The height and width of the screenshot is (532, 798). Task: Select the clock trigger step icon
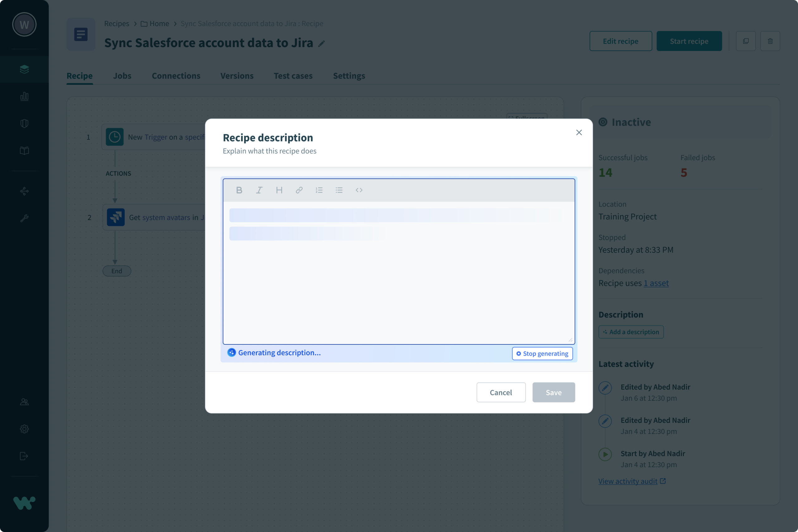pyautogui.click(x=115, y=137)
